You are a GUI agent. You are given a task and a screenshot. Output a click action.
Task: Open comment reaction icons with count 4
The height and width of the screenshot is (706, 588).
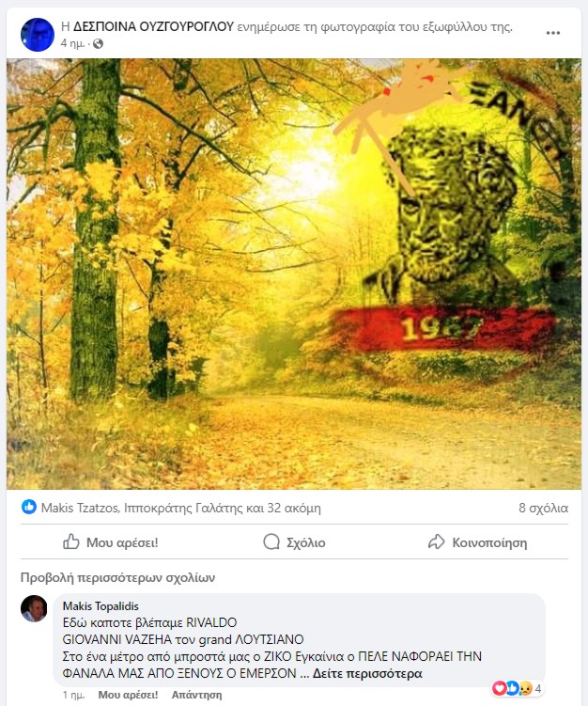[x=517, y=688]
